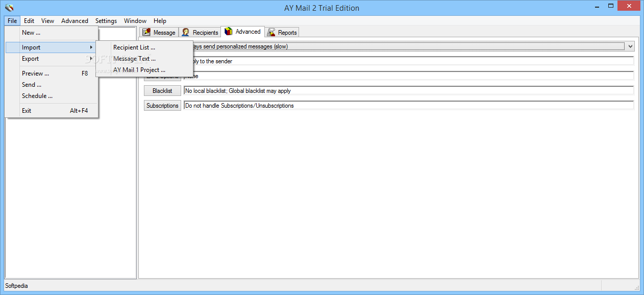
Task: Open the File menu
Action: [12, 21]
